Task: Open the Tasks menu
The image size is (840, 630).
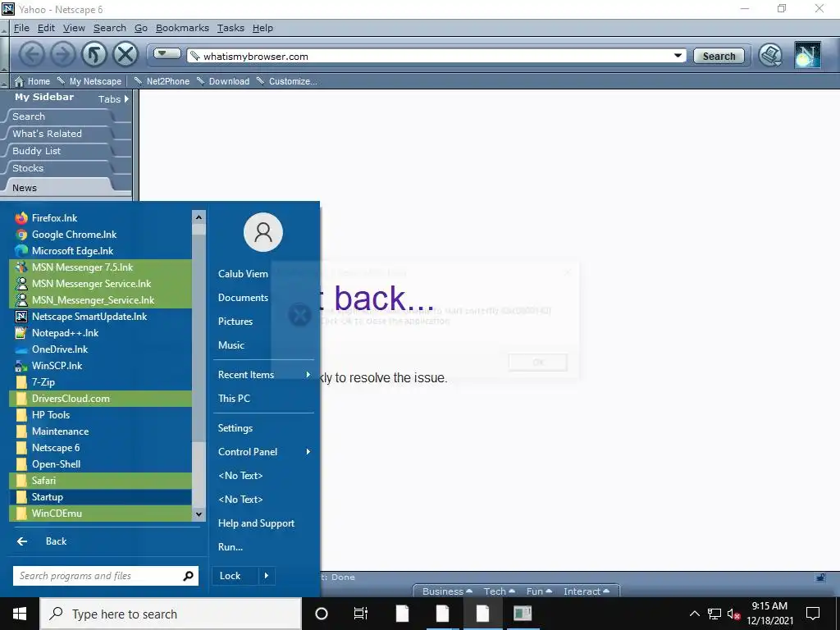Action: point(231,28)
